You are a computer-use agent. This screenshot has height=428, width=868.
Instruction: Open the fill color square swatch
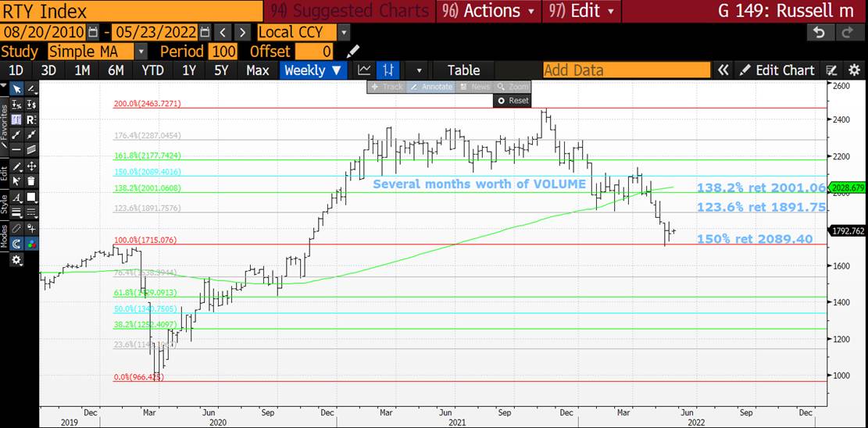[x=31, y=197]
